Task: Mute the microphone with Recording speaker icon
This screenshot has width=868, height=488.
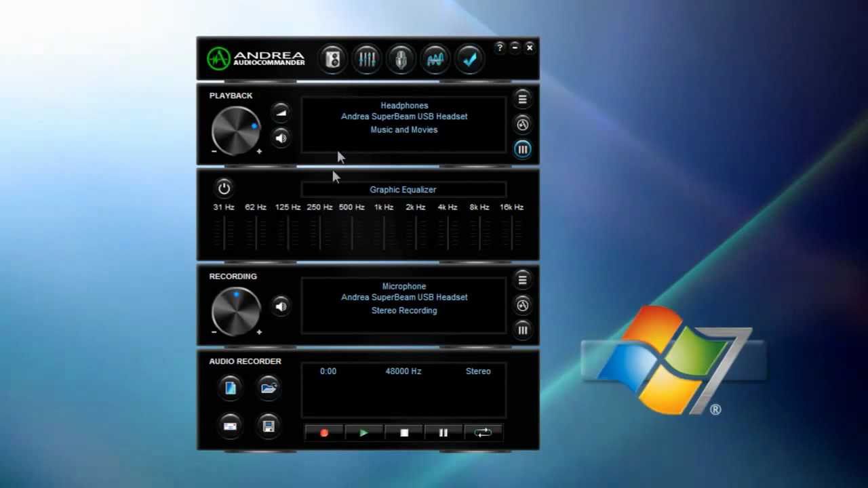Action: click(x=281, y=306)
